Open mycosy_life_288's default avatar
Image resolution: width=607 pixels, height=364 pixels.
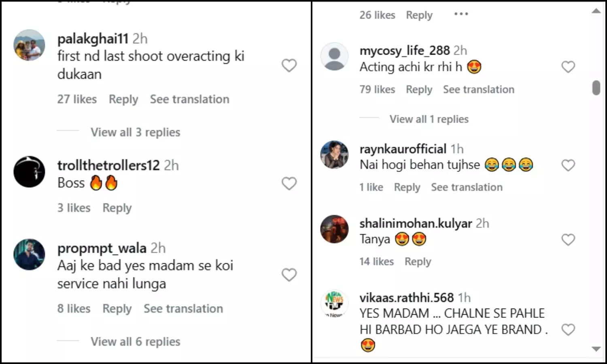click(x=334, y=56)
